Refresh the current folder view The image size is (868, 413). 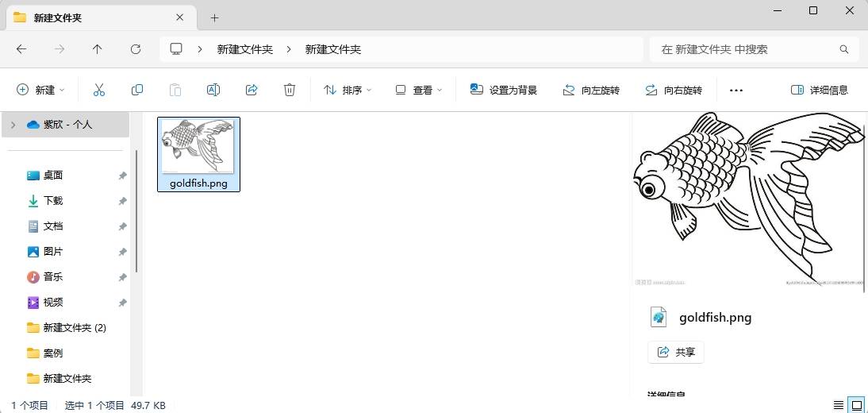[x=136, y=49]
